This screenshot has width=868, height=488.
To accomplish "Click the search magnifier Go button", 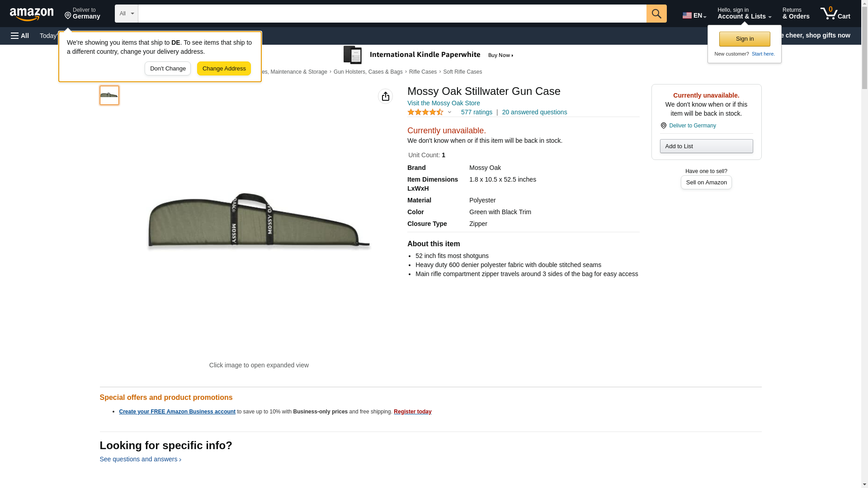I will (x=656, y=14).
